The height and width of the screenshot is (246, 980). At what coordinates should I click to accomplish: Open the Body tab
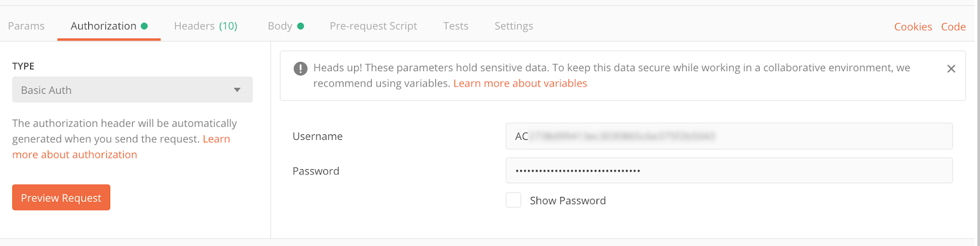click(x=280, y=26)
